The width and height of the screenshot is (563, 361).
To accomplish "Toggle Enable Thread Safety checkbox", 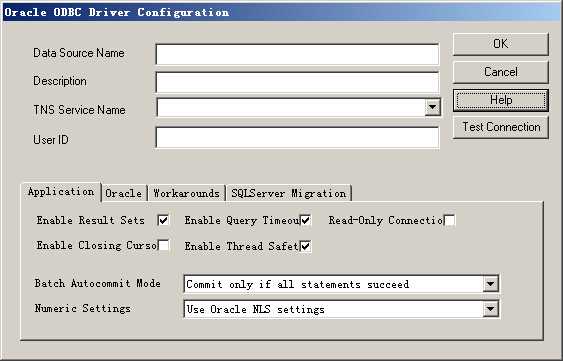I will 306,246.
